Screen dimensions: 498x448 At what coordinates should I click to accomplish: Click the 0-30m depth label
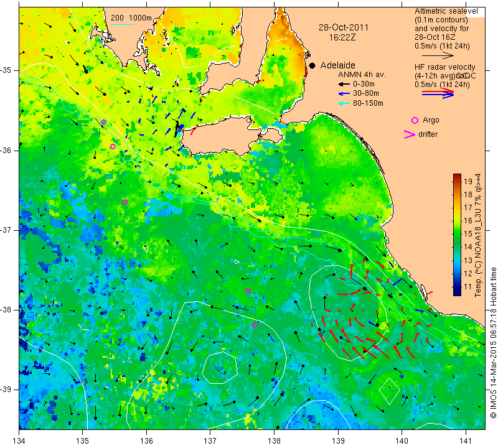coord(364,84)
